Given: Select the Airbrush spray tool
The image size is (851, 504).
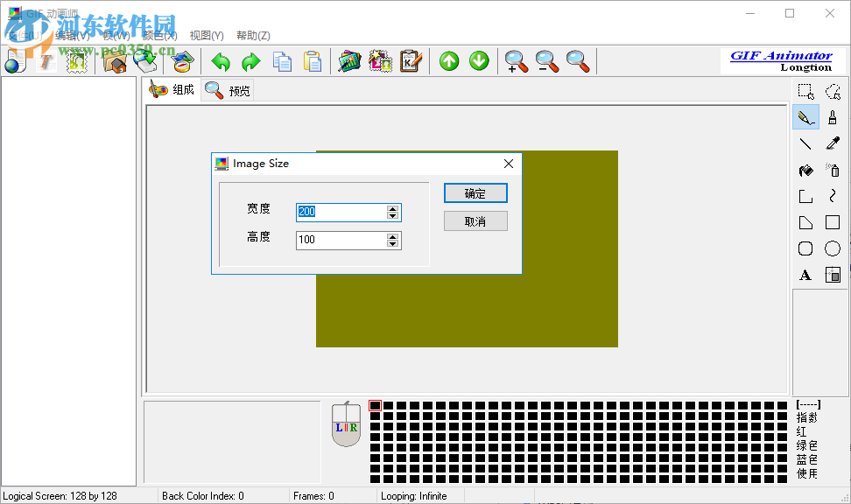Looking at the screenshot, I should click(x=832, y=170).
